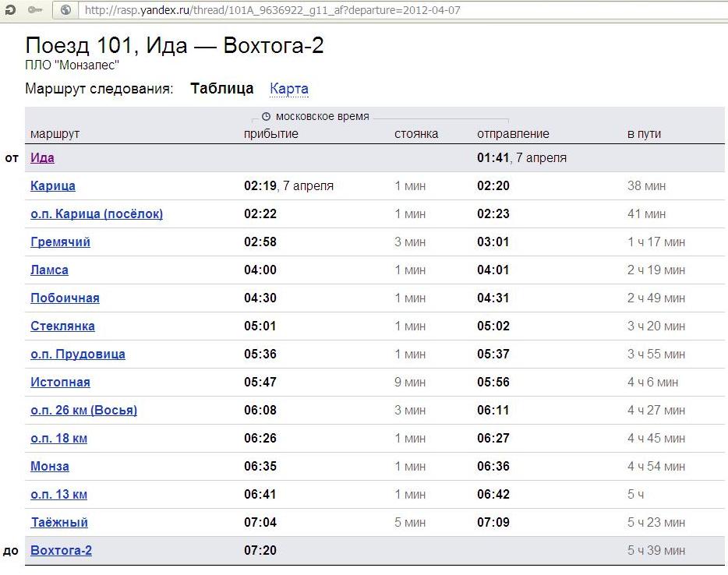Image resolution: width=728 pixels, height=575 pixels.
Task: Follow the Таёжный station link
Action: pyautogui.click(x=59, y=523)
